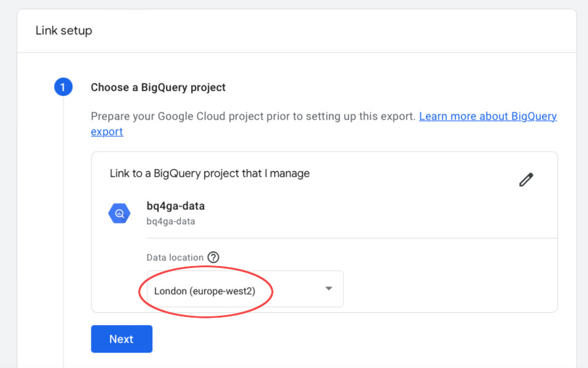Click the bold bq4ga-data project name

point(176,206)
